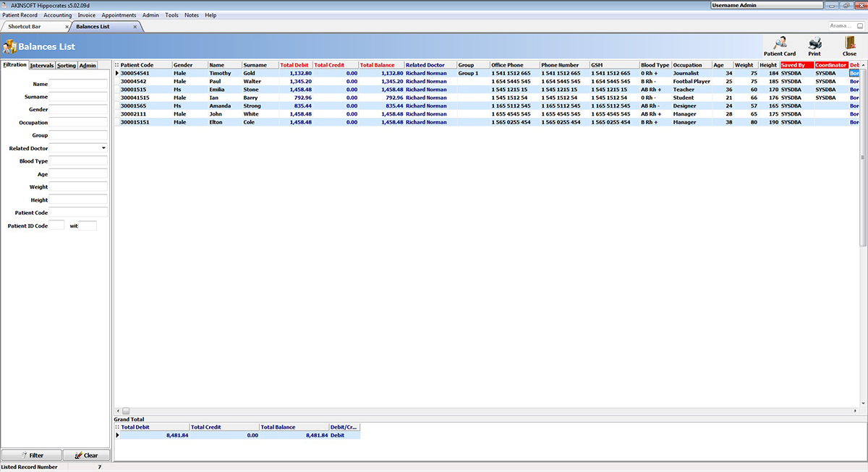
Task: Open the Appointments menu
Action: click(x=119, y=15)
